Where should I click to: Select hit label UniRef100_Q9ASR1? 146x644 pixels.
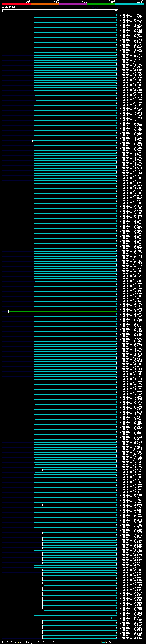click(x=131, y=67)
